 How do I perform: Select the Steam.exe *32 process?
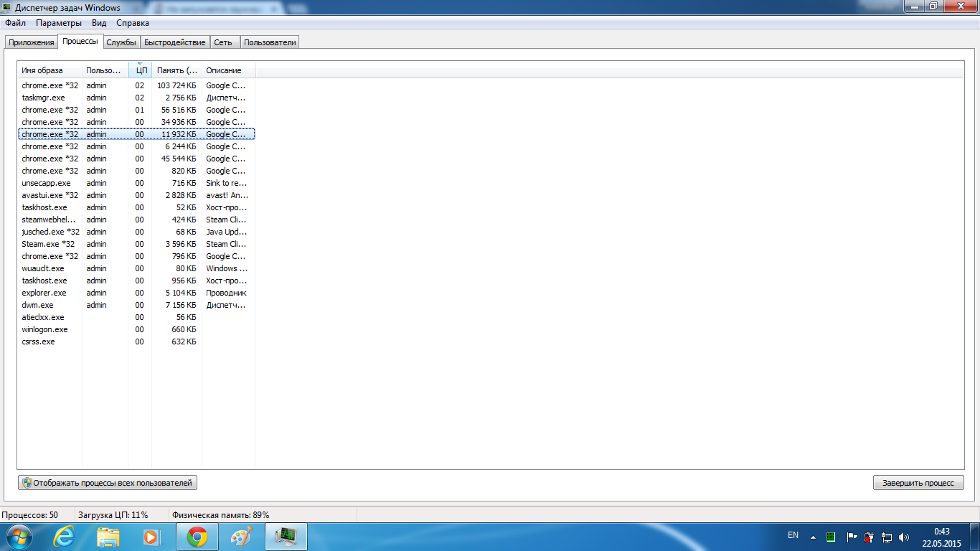(136, 244)
